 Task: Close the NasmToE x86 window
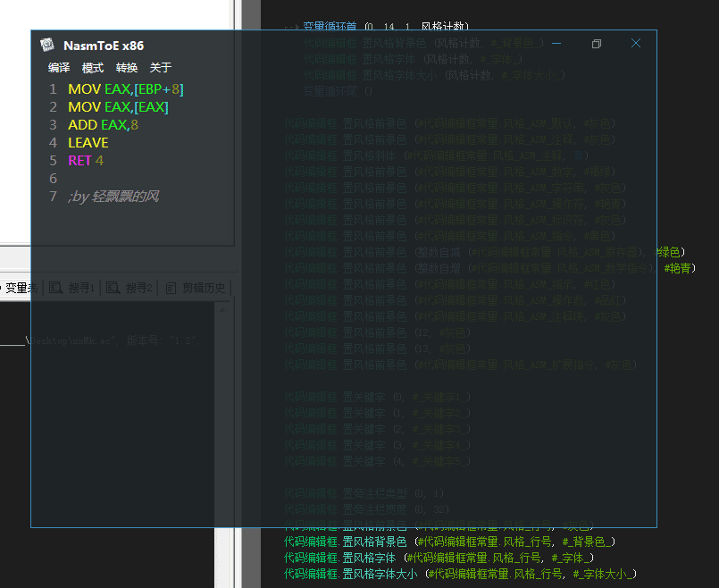[636, 43]
